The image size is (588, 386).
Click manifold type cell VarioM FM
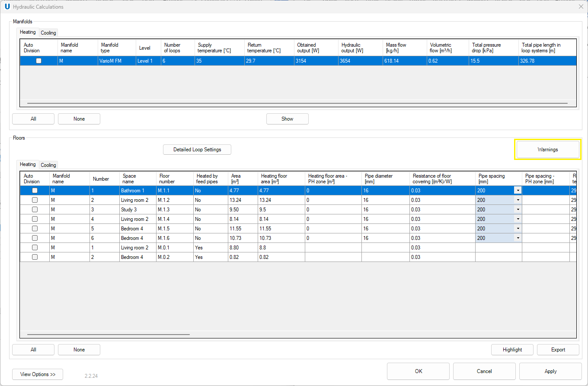pyautogui.click(x=116, y=61)
